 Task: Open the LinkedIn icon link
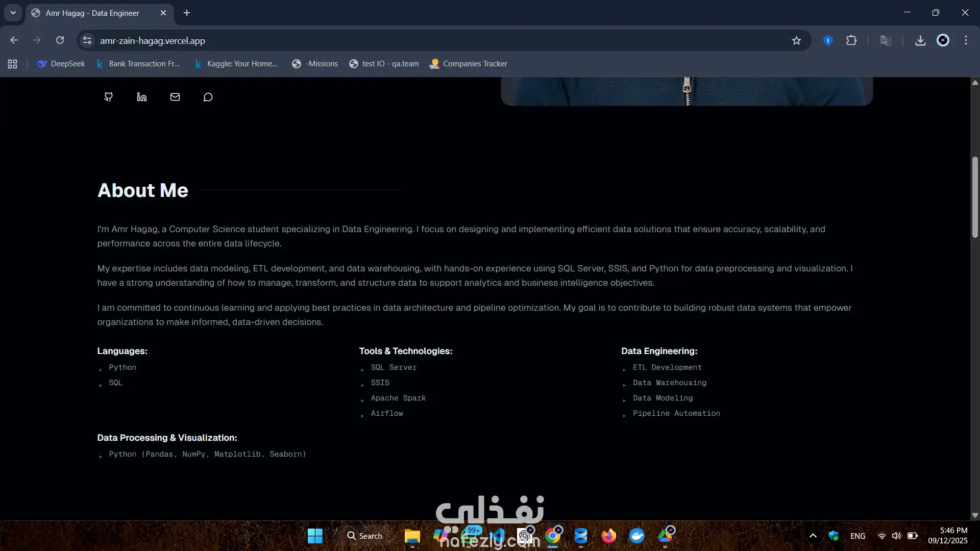(141, 97)
